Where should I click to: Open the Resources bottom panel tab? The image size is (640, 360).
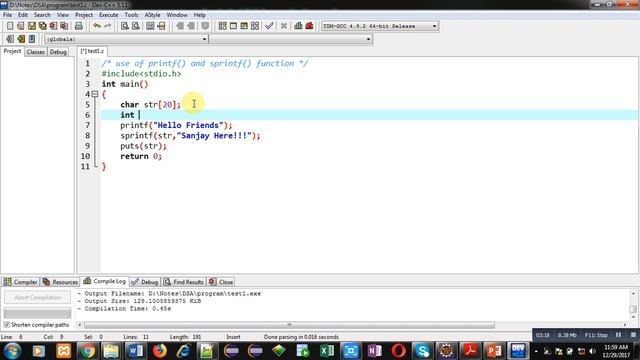point(60,282)
